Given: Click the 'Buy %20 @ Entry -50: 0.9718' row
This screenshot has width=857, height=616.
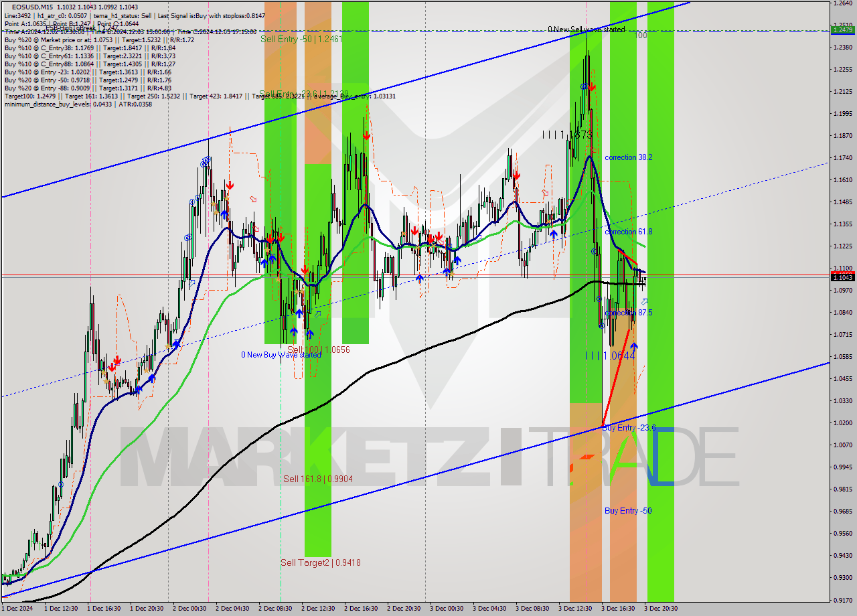Looking at the screenshot, I should pyautogui.click(x=88, y=80).
